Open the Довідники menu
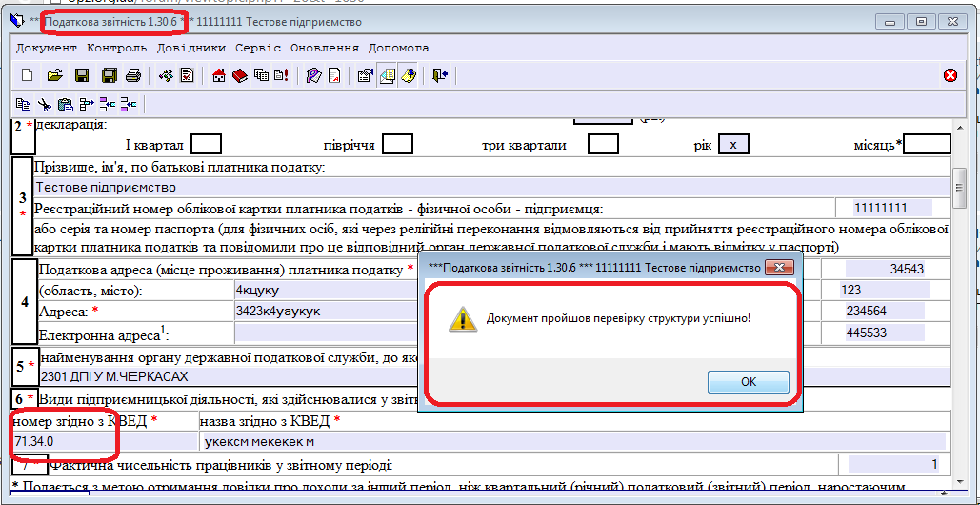 (x=192, y=47)
